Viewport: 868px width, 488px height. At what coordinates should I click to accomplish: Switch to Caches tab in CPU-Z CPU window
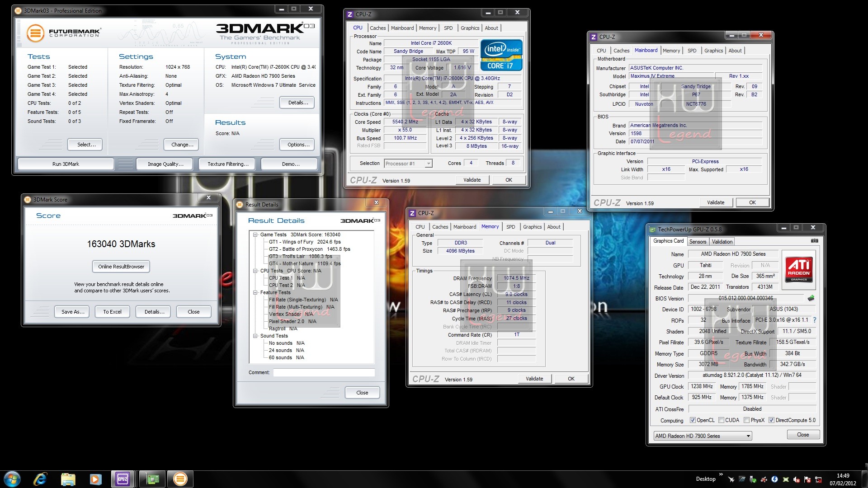(x=378, y=28)
